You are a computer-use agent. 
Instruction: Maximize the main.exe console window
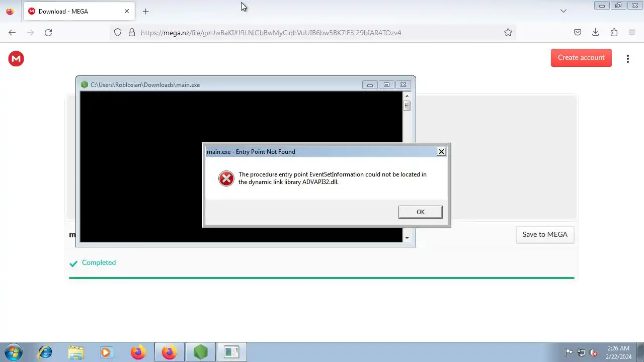[x=386, y=85]
